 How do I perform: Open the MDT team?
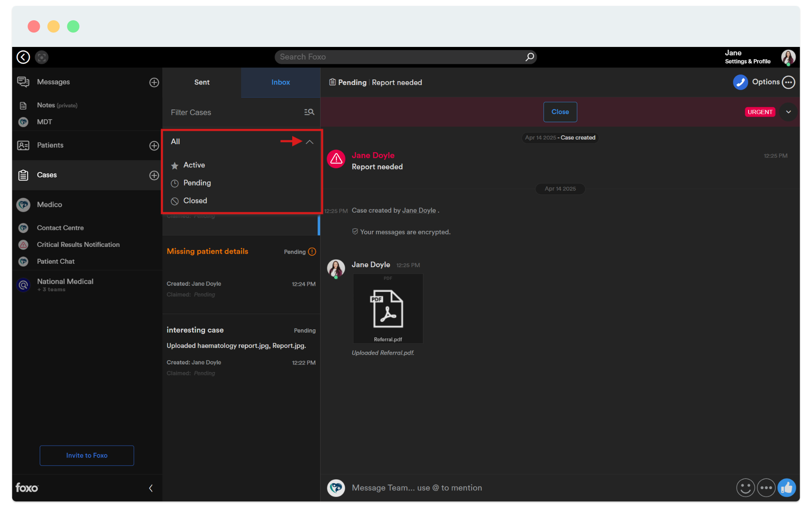(x=44, y=122)
